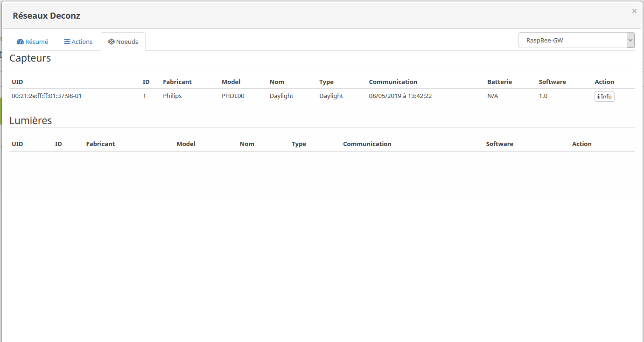The height and width of the screenshot is (342, 644).
Task: Click the PHDL00 model cell
Action: 233,96
